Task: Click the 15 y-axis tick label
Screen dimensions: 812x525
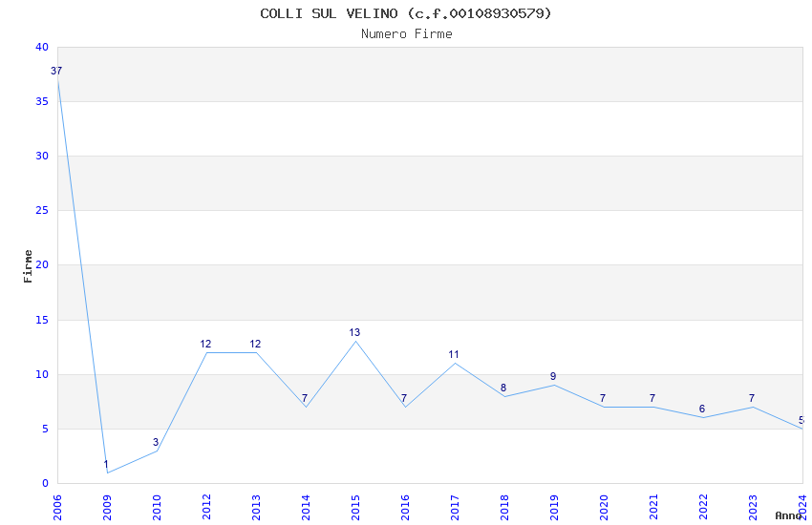Action: pos(42,320)
